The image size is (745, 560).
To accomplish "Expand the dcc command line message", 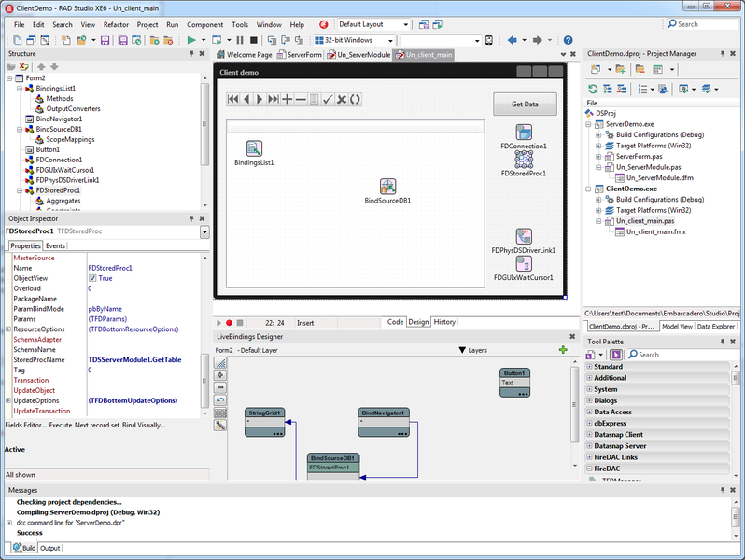I will click(x=9, y=523).
